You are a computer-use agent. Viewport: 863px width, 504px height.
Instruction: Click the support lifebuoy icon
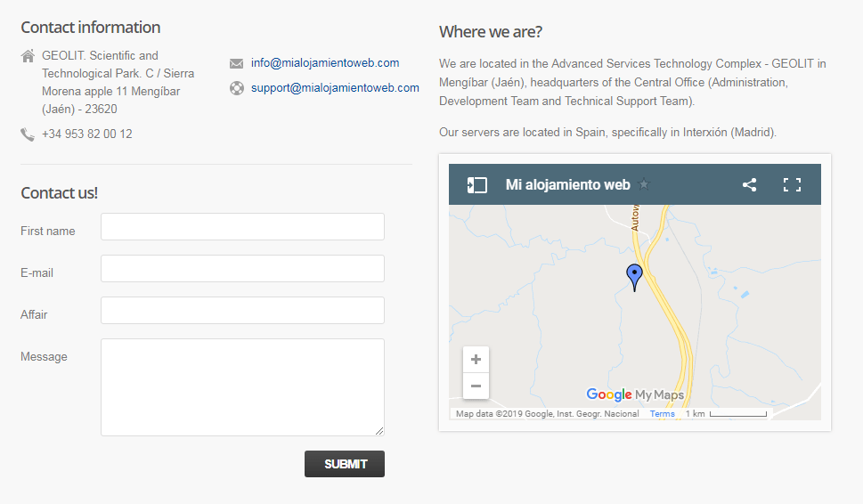237,88
